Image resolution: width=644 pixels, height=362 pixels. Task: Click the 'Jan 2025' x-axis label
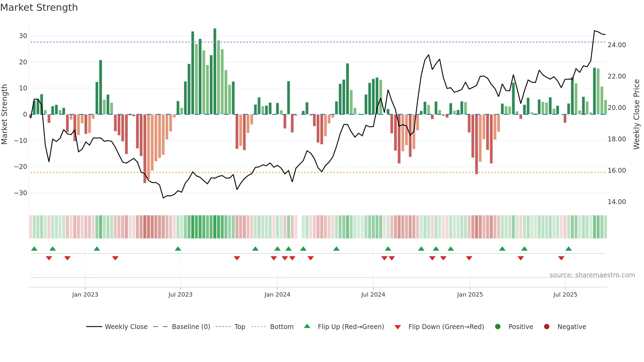click(x=470, y=294)
